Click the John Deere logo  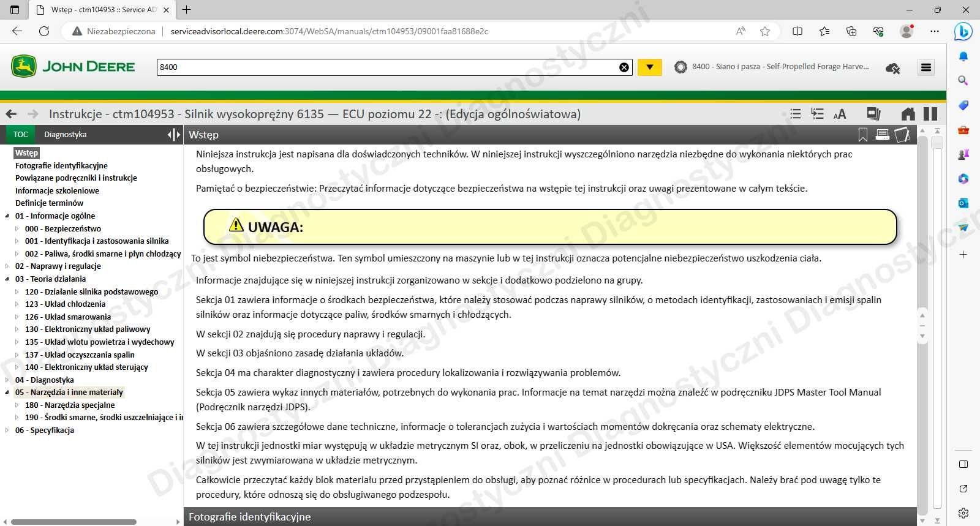pos(73,66)
